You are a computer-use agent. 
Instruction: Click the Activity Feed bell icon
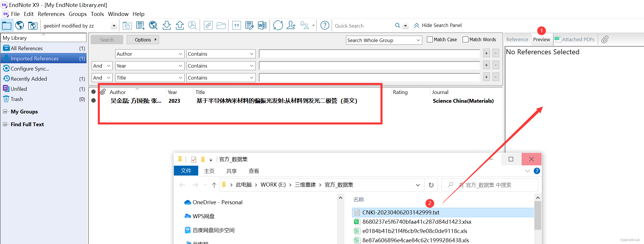(x=304, y=25)
